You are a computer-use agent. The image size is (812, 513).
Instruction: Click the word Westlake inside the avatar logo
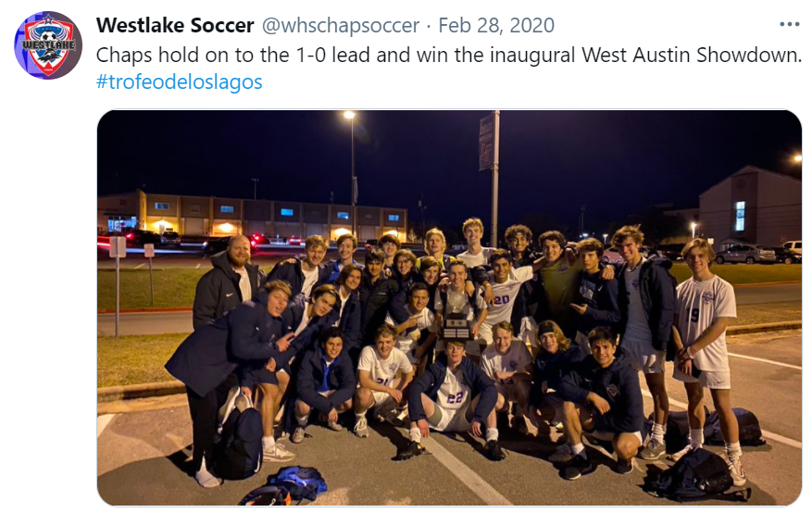(x=49, y=45)
